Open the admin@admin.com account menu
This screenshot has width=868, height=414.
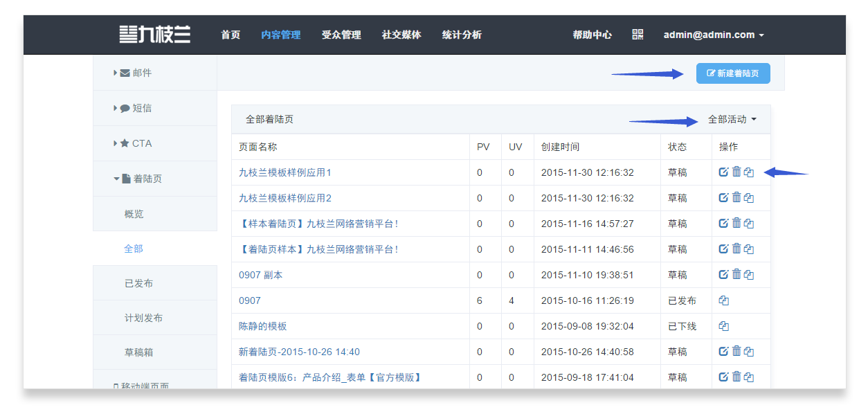(x=714, y=35)
